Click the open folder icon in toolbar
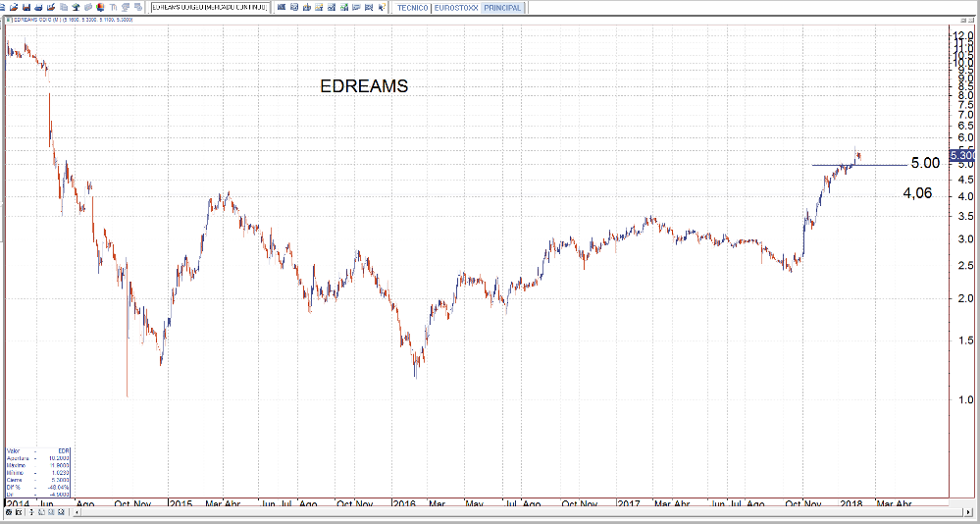The height and width of the screenshot is (524, 980). pyautogui.click(x=13, y=8)
